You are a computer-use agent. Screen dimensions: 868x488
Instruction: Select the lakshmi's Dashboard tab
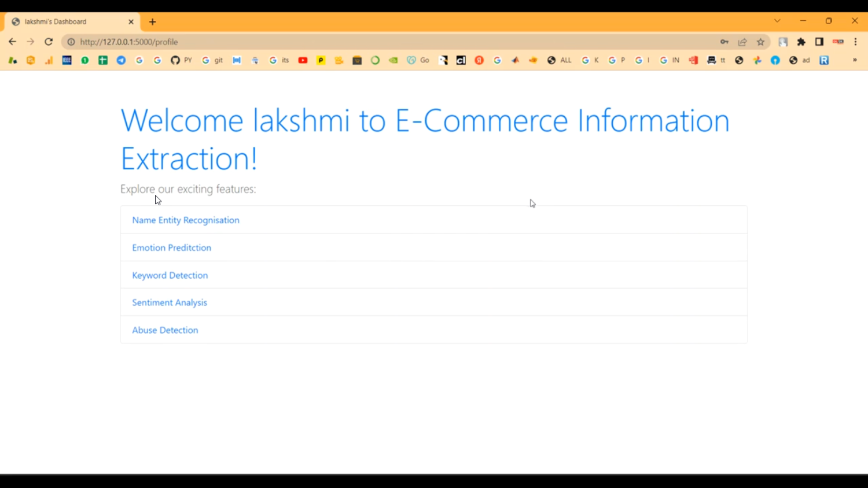click(x=72, y=22)
